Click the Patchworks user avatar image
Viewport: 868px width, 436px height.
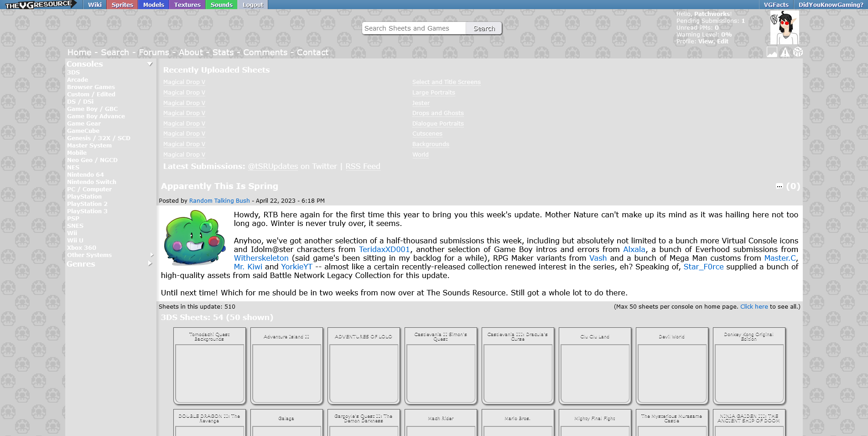tap(785, 27)
